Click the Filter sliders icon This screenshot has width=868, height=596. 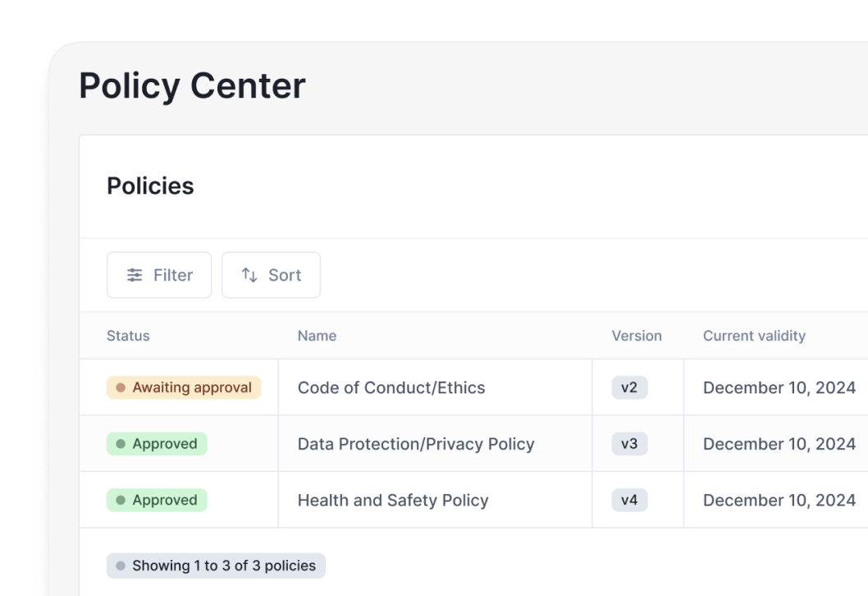click(x=135, y=275)
